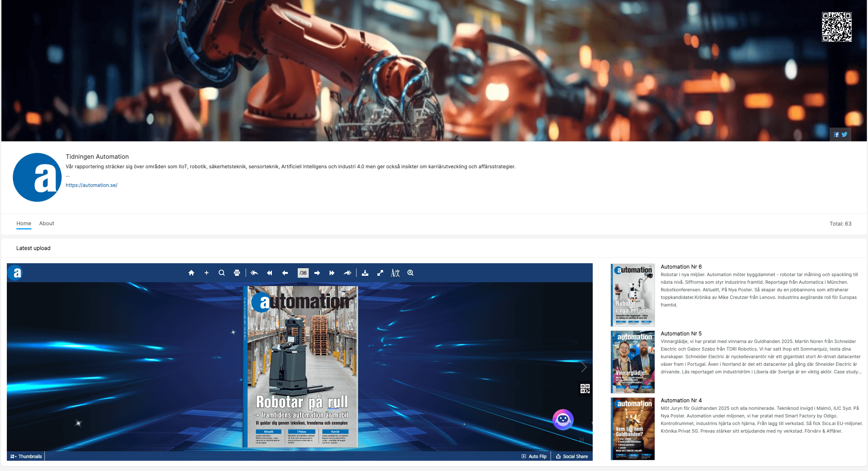Toggle the flipbook QR code panel
This screenshot has height=471, width=868.
pyautogui.click(x=585, y=388)
